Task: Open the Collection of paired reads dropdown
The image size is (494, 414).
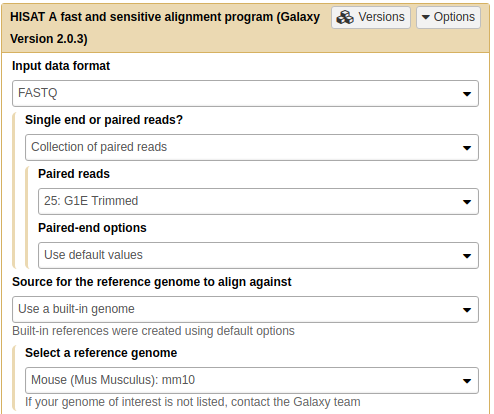Action: 252,147
